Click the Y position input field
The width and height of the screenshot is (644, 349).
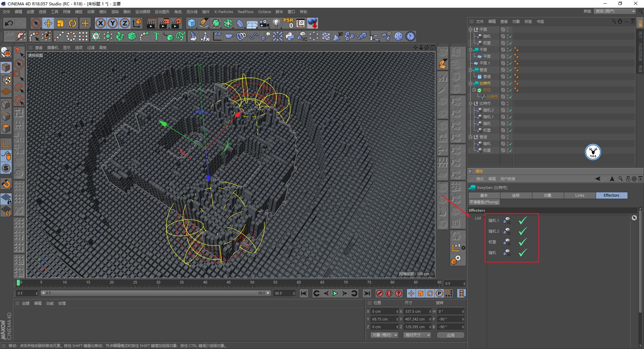[383, 319]
